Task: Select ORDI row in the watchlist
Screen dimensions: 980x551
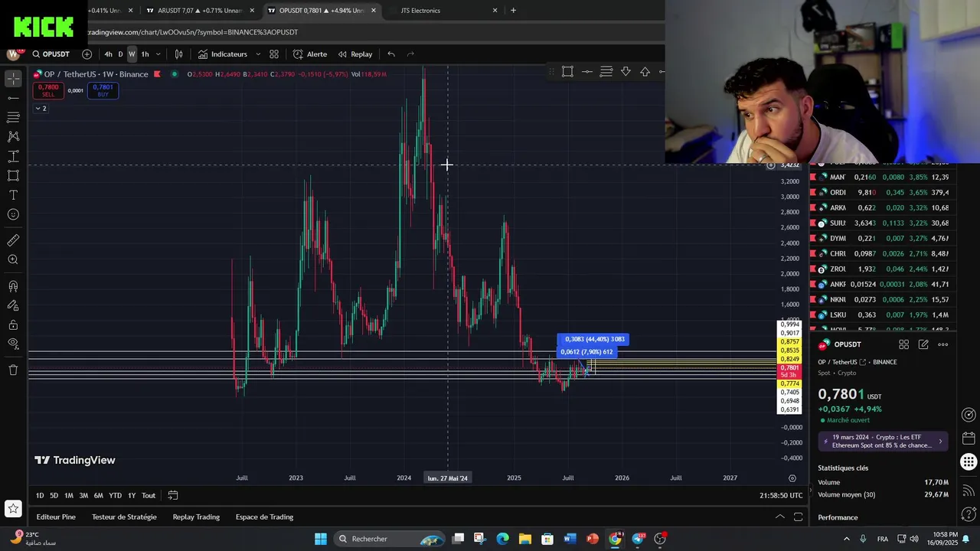Action: tap(884, 192)
